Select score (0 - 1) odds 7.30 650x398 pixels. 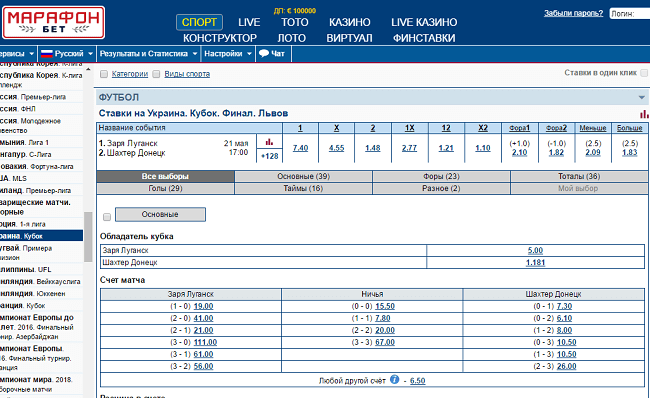click(564, 306)
